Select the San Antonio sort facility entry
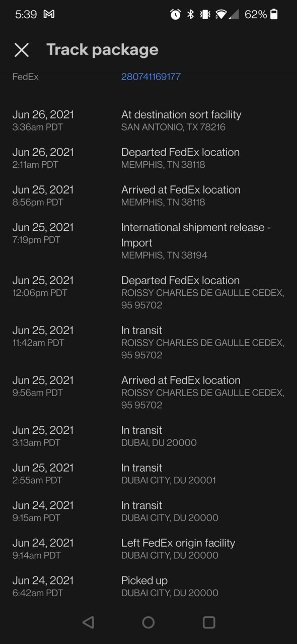 point(148,120)
